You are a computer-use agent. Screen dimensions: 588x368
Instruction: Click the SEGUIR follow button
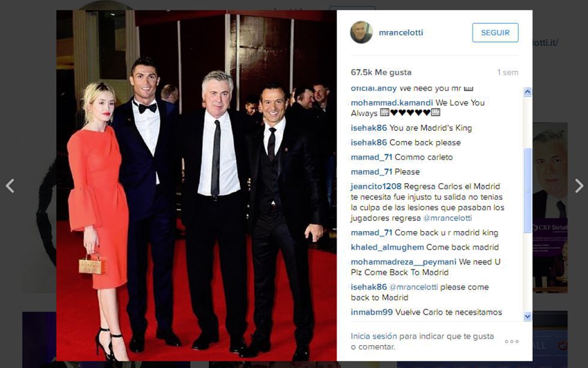[x=495, y=32]
